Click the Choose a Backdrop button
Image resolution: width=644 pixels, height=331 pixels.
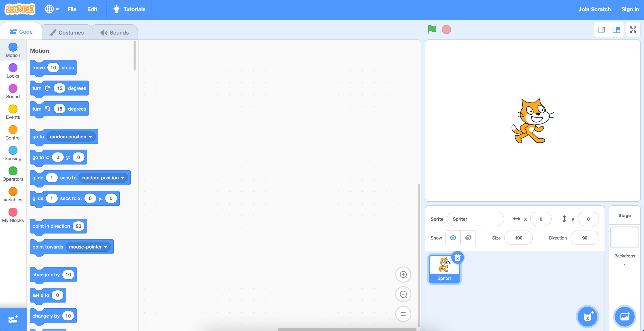coord(625,316)
